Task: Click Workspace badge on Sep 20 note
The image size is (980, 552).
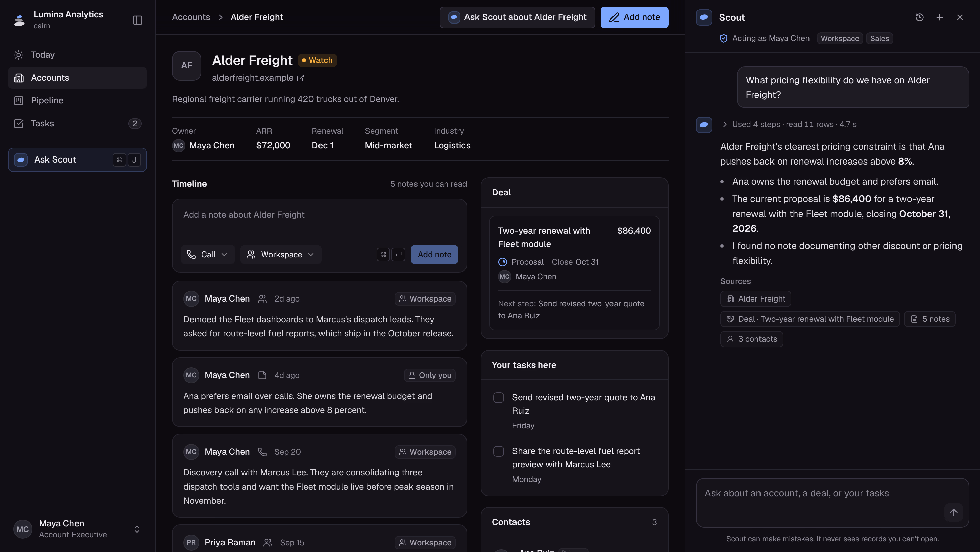Action: pos(425,452)
